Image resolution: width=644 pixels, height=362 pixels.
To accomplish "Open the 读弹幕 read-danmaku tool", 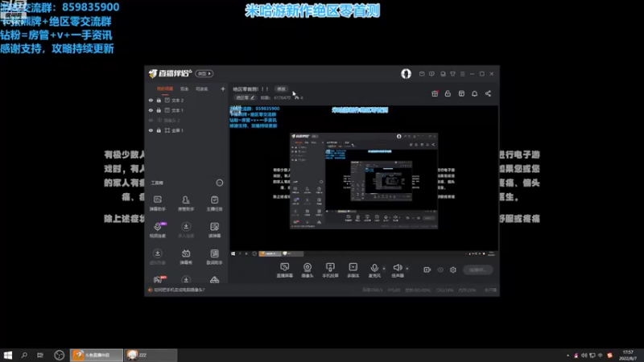I will click(x=214, y=230).
